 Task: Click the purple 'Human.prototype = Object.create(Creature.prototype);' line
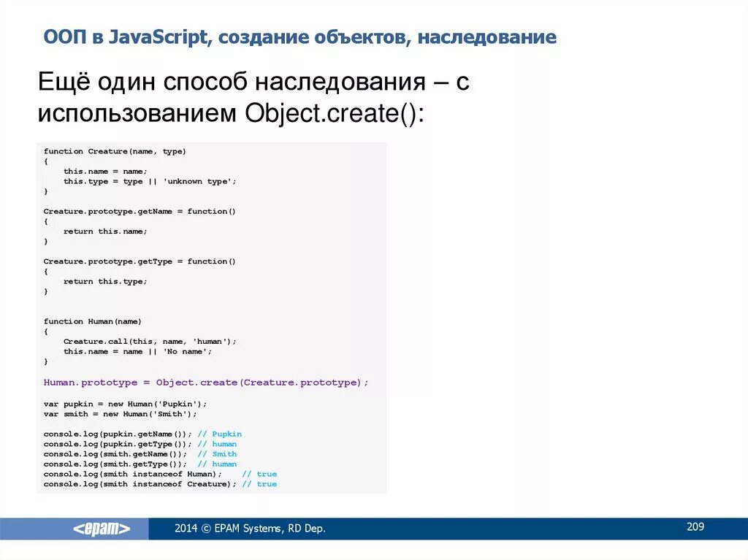coord(206,383)
